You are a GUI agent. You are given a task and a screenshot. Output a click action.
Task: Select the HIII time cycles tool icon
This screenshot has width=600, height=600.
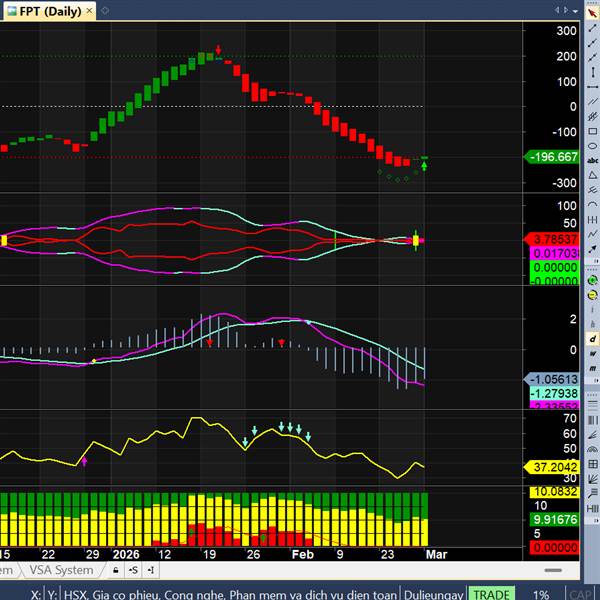[x=592, y=508]
